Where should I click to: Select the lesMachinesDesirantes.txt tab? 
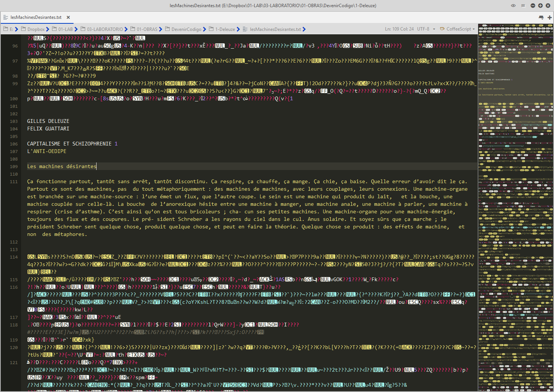click(x=35, y=17)
